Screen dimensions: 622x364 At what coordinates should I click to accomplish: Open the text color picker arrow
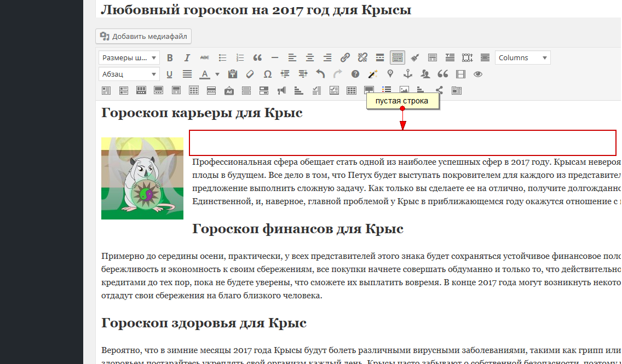coord(217,74)
